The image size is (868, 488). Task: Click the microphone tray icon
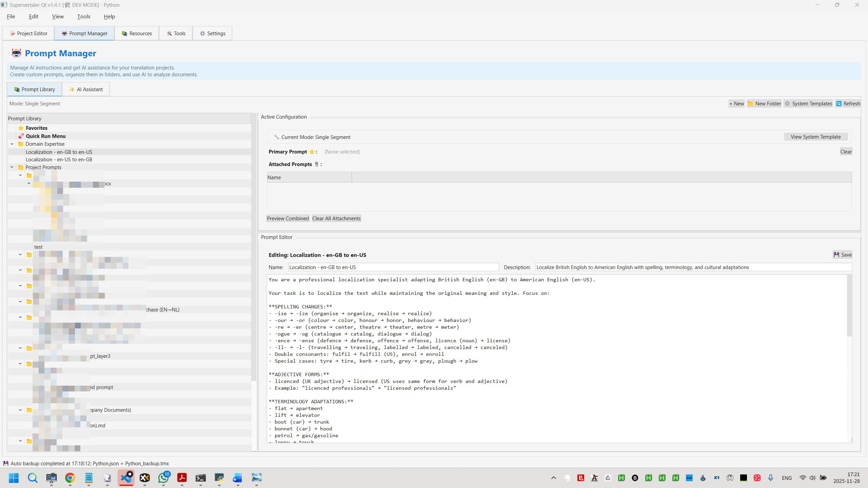click(771, 478)
